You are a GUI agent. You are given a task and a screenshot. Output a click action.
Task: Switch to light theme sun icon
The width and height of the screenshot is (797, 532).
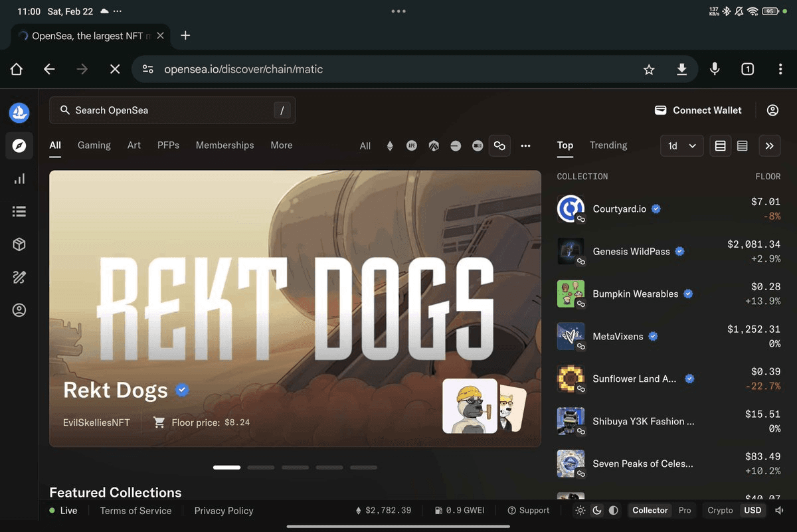(580, 510)
